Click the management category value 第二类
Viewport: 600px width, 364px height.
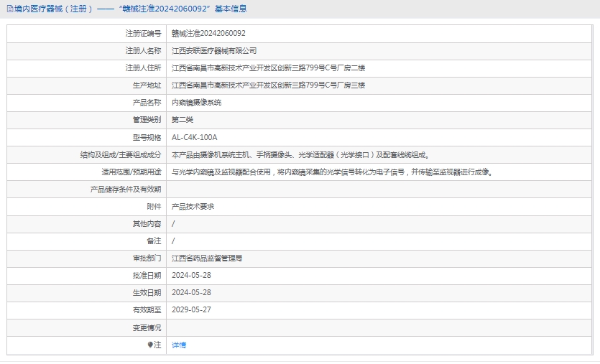pyautogui.click(x=183, y=120)
